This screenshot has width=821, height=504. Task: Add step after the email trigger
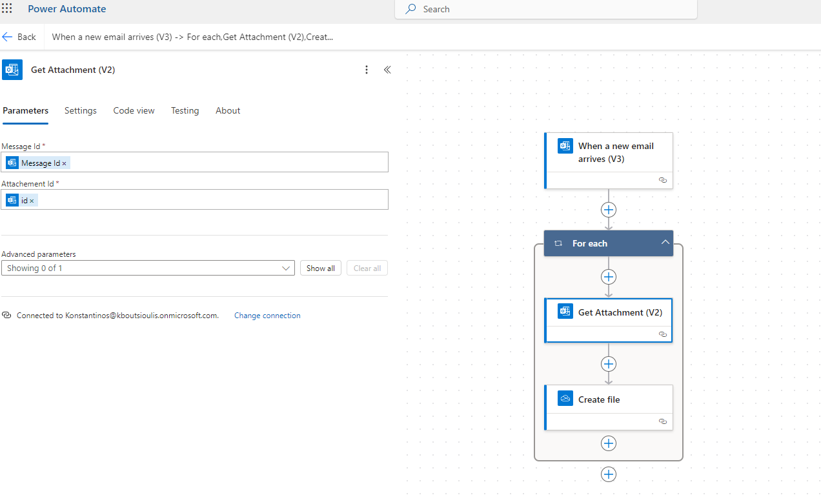609,210
